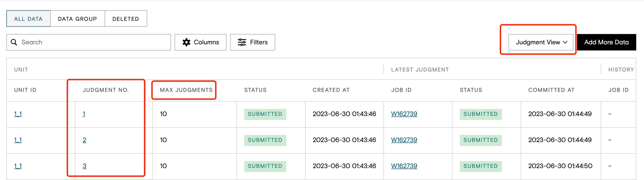Viewport: 644px width, 180px height.
Task: Click into the Search field
Action: [x=89, y=42]
